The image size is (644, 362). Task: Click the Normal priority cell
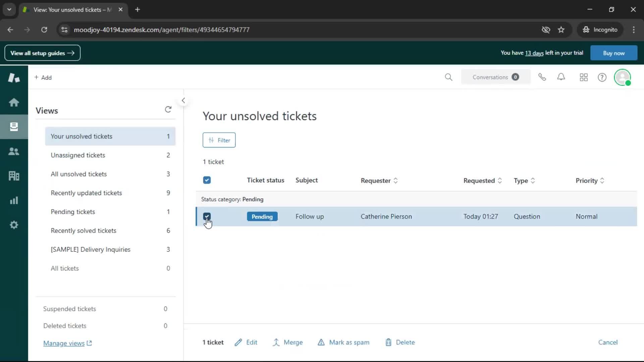pyautogui.click(x=586, y=217)
